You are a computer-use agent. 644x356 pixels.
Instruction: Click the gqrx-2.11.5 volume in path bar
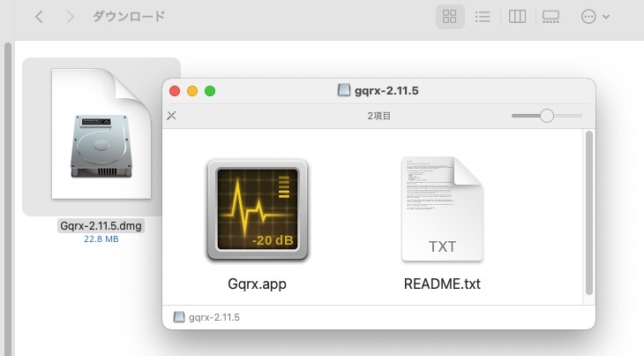tap(206, 317)
